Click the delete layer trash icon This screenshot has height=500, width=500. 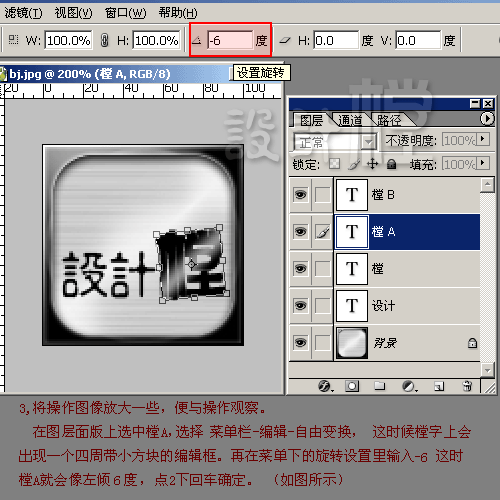[467, 386]
